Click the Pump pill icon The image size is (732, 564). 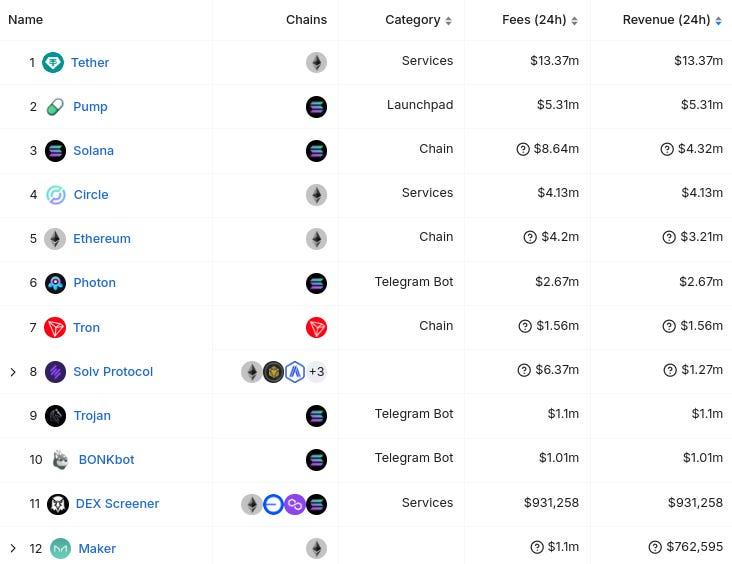click(x=56, y=107)
